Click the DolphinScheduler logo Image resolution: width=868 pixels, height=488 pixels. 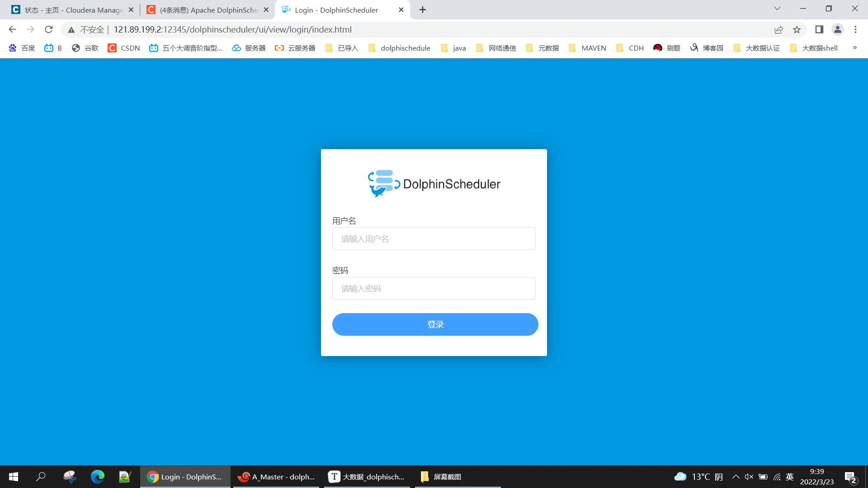(x=434, y=184)
